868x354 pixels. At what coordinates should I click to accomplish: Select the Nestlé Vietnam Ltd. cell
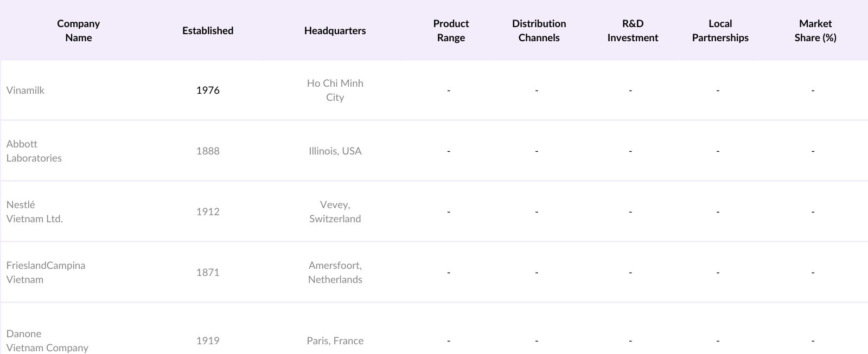click(x=35, y=211)
